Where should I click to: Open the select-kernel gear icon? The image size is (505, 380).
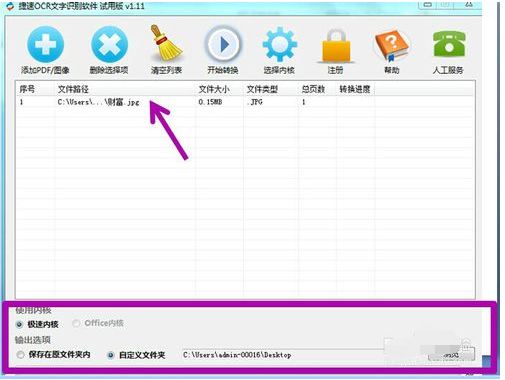[x=279, y=44]
